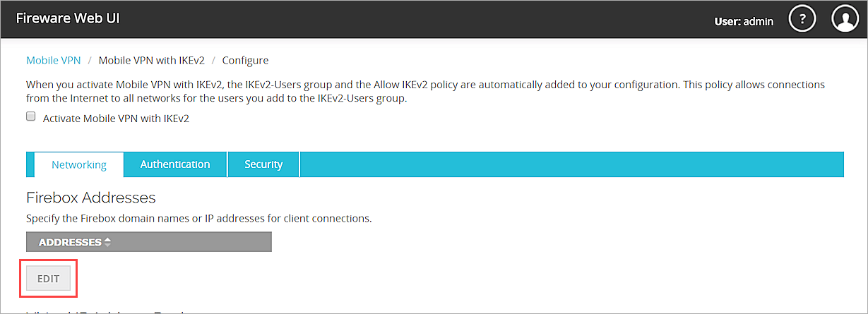Select the Networking tab
The image size is (868, 314).
point(78,164)
